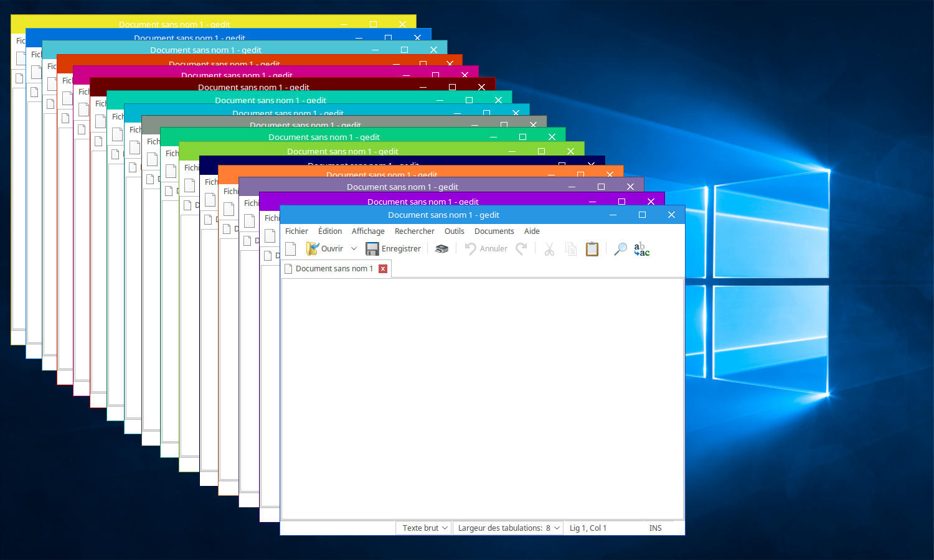Open search with the magnifying glass icon
934x560 pixels.
point(620,249)
